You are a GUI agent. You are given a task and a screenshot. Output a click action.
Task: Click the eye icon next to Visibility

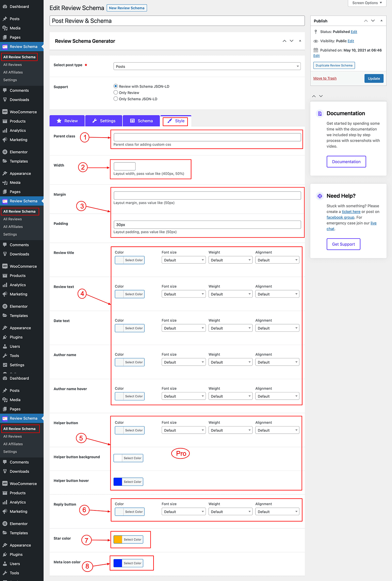[x=316, y=41]
